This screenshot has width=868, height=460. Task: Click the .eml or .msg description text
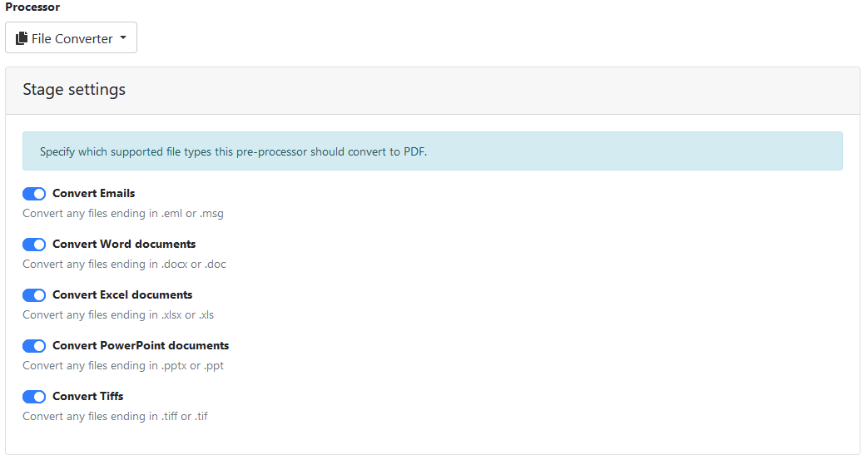[x=123, y=214]
